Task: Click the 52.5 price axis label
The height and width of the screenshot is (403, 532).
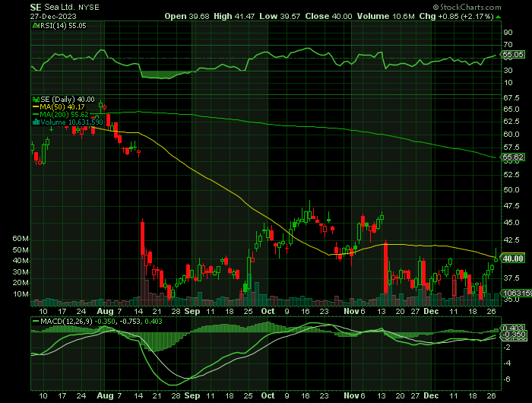Action: [511, 175]
